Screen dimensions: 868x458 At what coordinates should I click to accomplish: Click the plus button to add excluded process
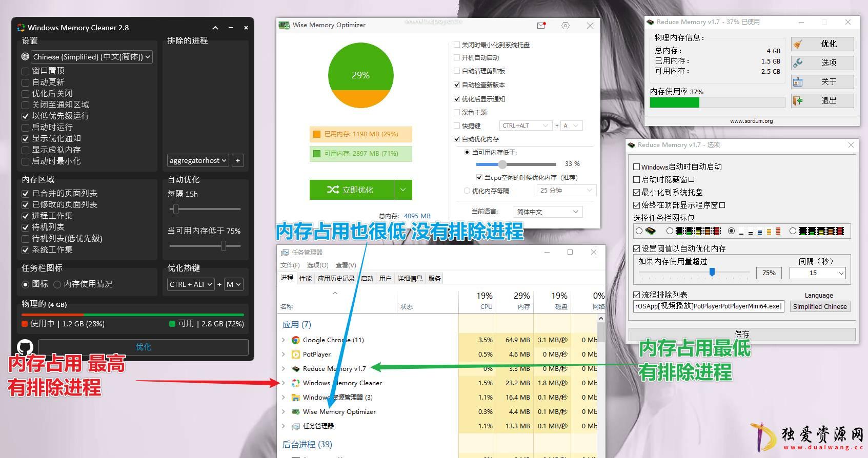pyautogui.click(x=238, y=160)
